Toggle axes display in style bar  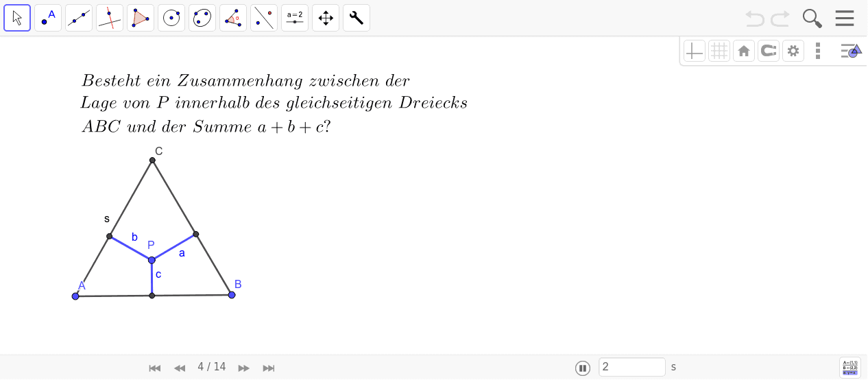(x=695, y=51)
